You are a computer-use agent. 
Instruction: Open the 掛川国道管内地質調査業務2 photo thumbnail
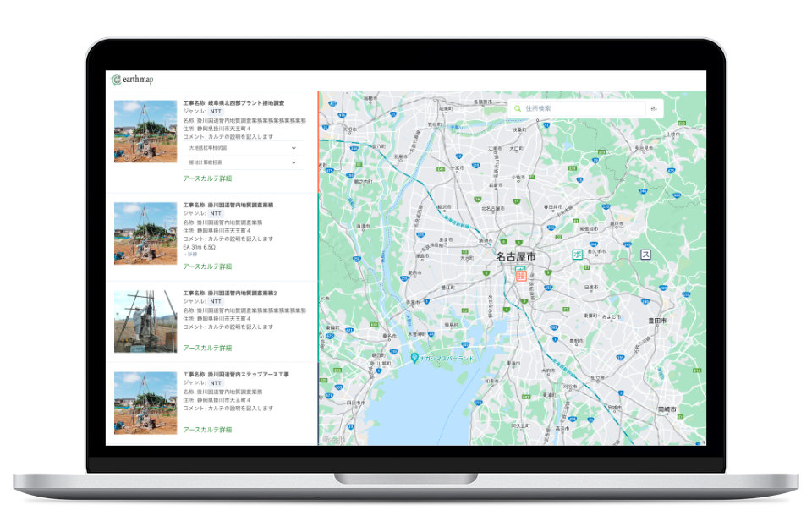(145, 321)
